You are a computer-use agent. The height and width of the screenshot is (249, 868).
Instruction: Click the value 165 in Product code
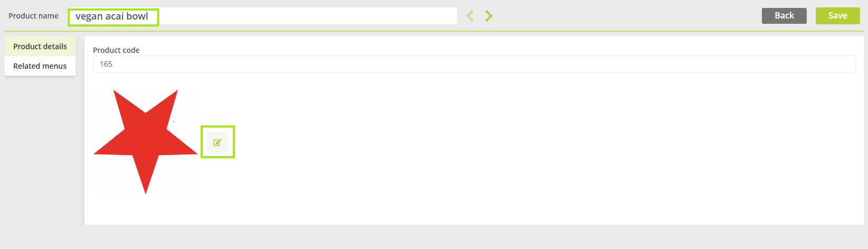pos(106,64)
